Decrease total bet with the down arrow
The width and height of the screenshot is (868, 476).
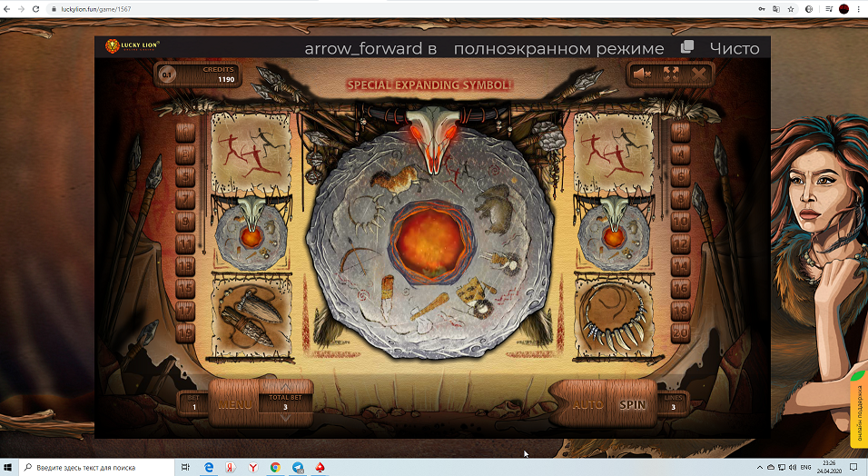coord(285,419)
